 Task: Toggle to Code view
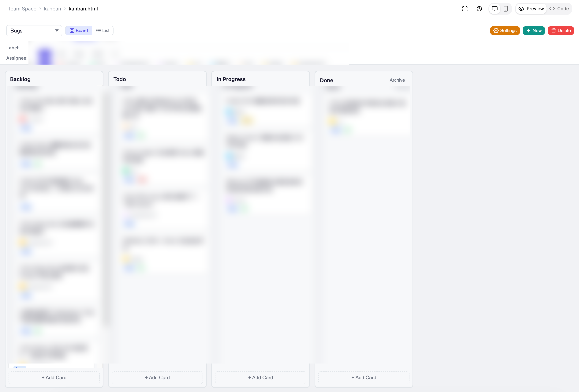click(x=559, y=9)
